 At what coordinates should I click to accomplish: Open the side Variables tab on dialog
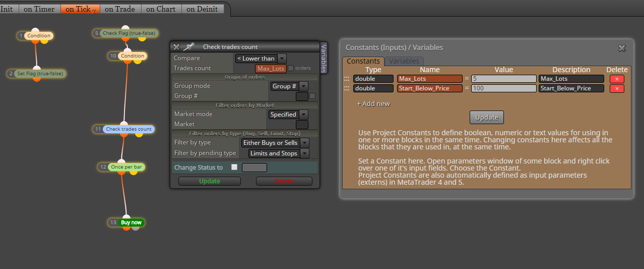[x=324, y=58]
